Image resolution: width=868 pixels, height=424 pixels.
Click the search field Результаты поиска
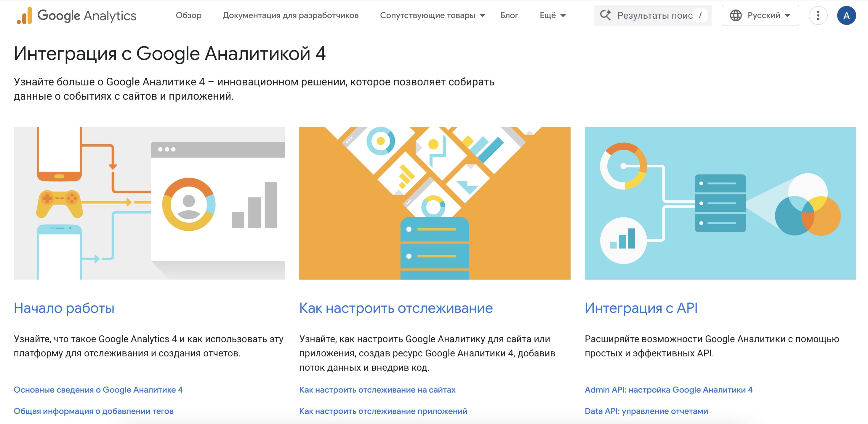[x=653, y=15]
